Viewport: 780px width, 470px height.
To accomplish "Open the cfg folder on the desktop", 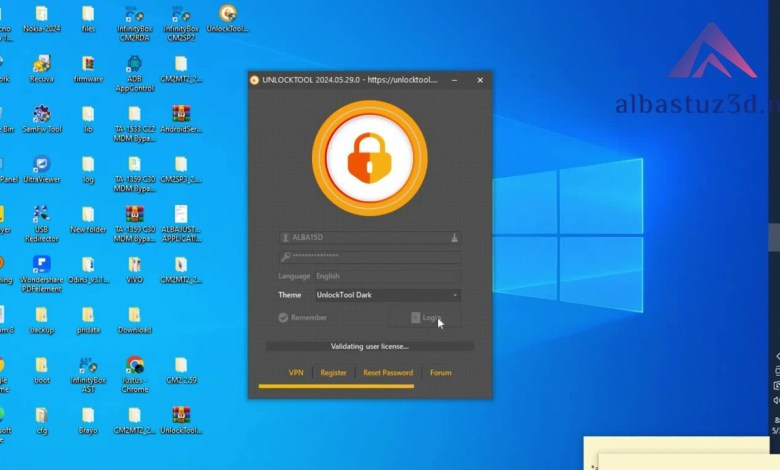I will tap(42, 421).
